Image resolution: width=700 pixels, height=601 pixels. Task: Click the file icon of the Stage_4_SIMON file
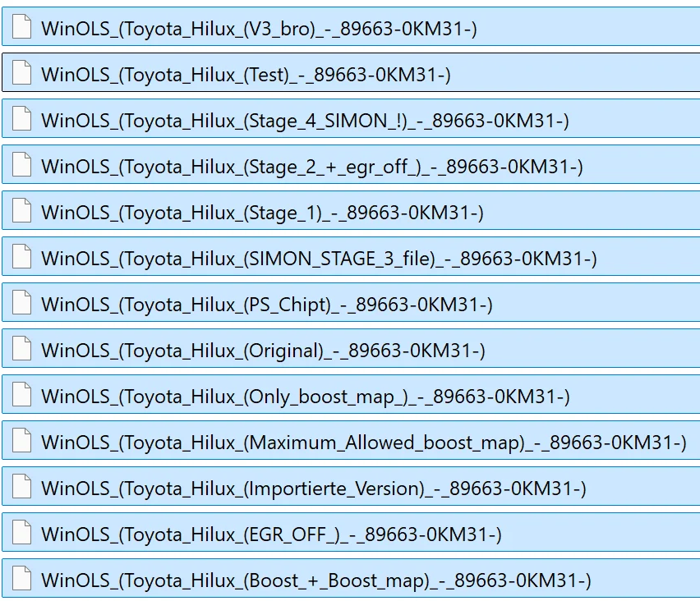click(x=21, y=119)
